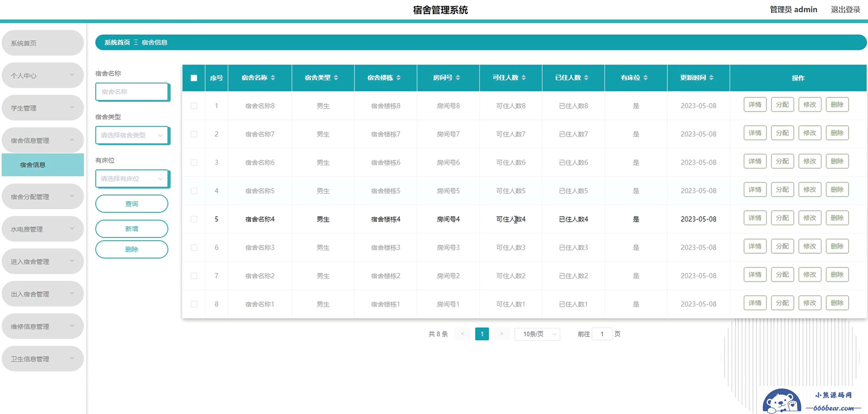This screenshot has height=414, width=868.
Task: Collapse the 宿舍信息管理 sidebar menu
Action: pyautogui.click(x=42, y=140)
